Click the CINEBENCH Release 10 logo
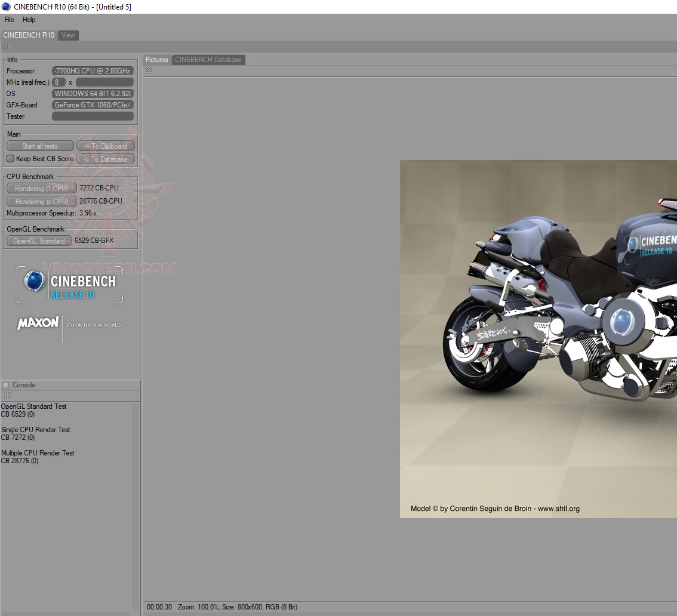The width and height of the screenshot is (677, 616). click(70, 285)
